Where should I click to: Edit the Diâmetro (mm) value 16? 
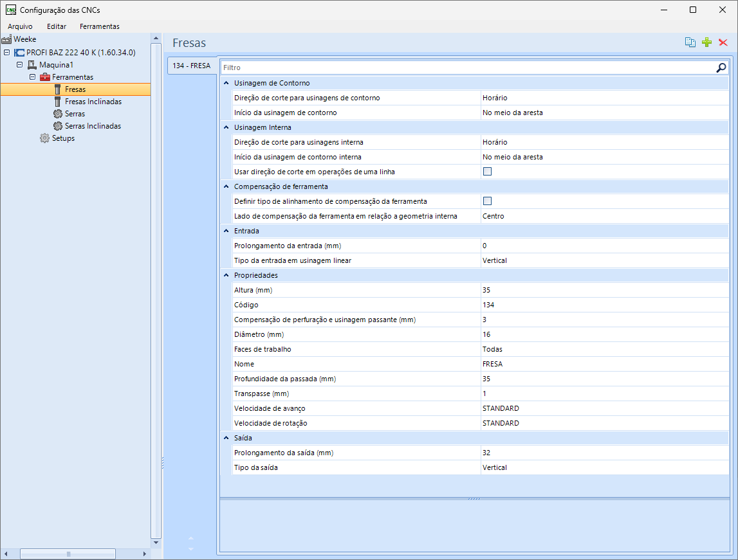point(605,335)
